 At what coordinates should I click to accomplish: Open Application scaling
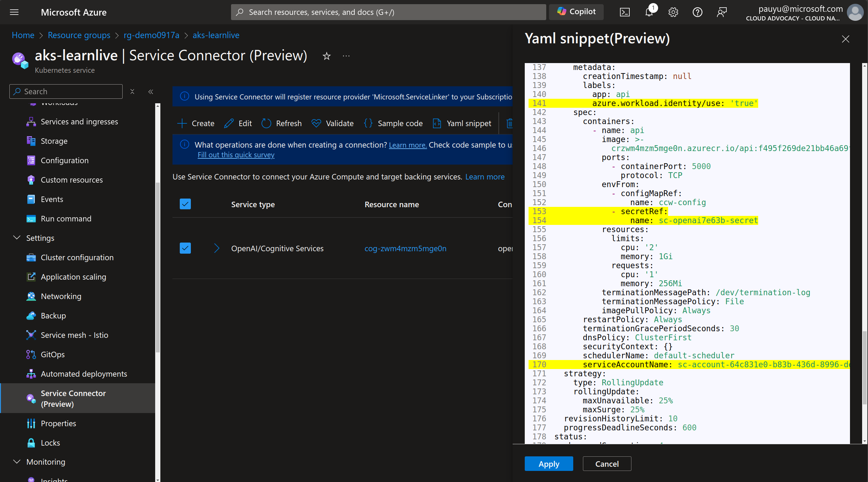point(73,277)
